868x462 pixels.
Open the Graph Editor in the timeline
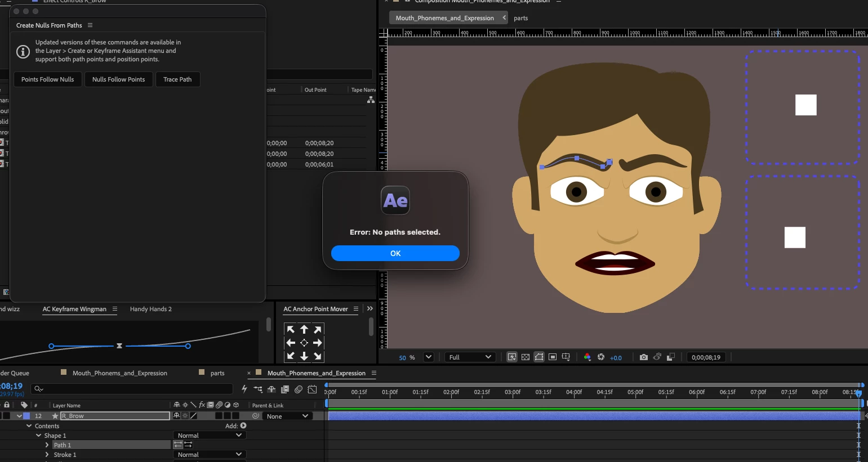312,389
